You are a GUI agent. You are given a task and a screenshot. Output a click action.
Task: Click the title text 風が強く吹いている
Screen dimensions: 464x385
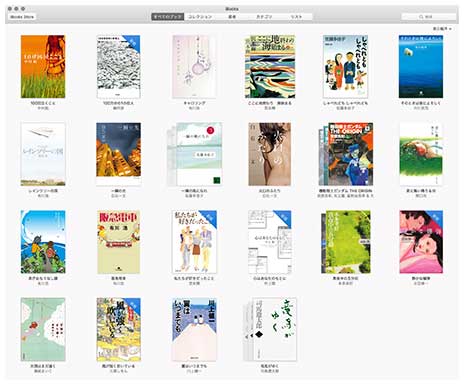point(118,366)
